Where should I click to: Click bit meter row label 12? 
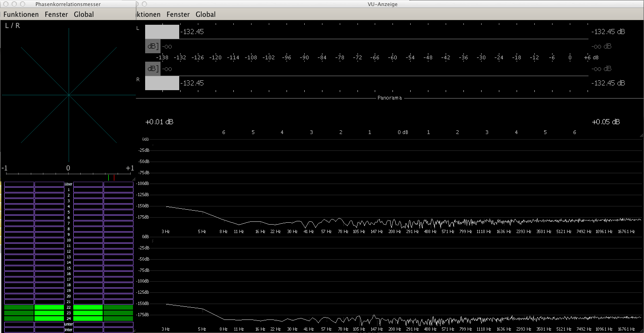[69, 251]
